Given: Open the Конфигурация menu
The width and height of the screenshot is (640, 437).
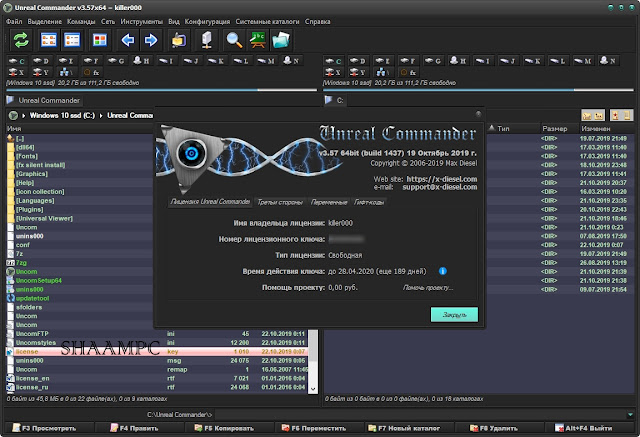Looking at the screenshot, I should (207, 21).
